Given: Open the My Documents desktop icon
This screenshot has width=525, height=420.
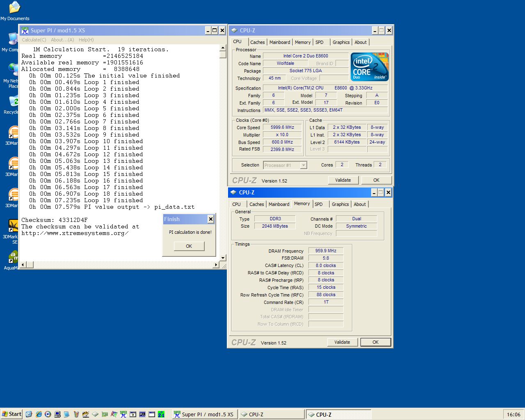Looking at the screenshot, I should pos(15,10).
